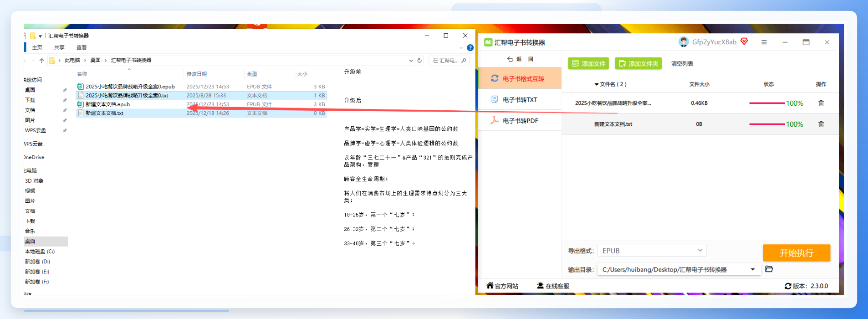
Task: Open 3D 对象 in navigation pane
Action: 34,181
